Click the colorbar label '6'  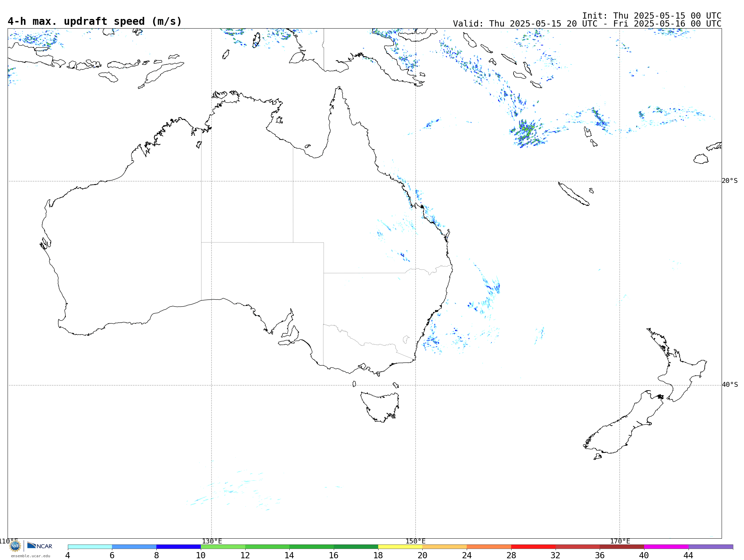point(112,556)
